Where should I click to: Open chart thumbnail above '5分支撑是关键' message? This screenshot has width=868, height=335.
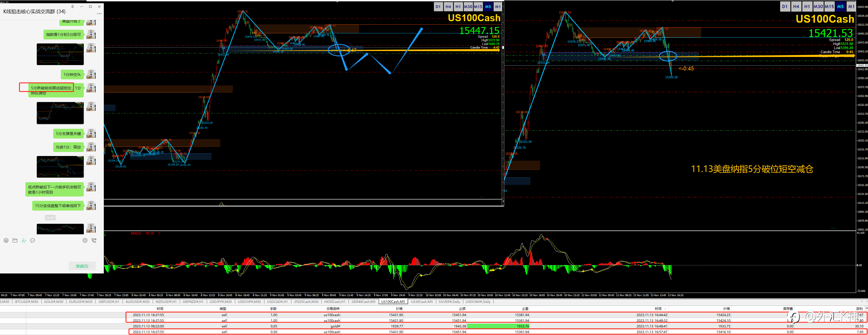60,113
